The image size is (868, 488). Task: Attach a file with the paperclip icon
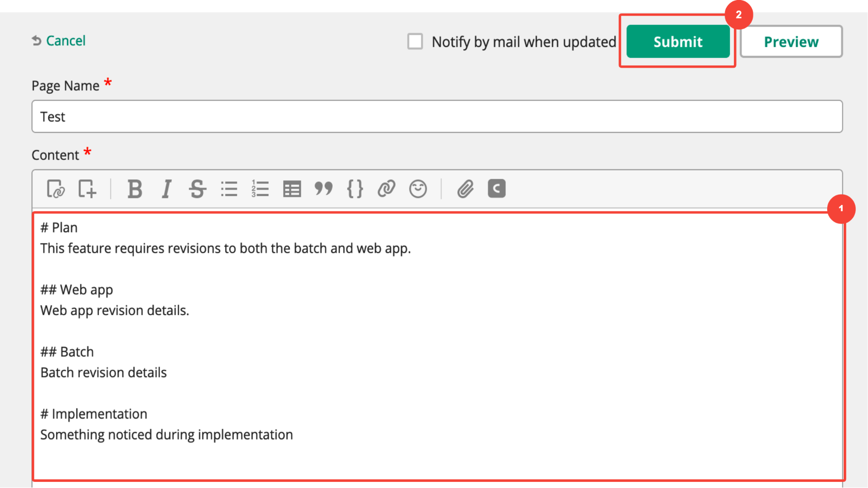465,189
